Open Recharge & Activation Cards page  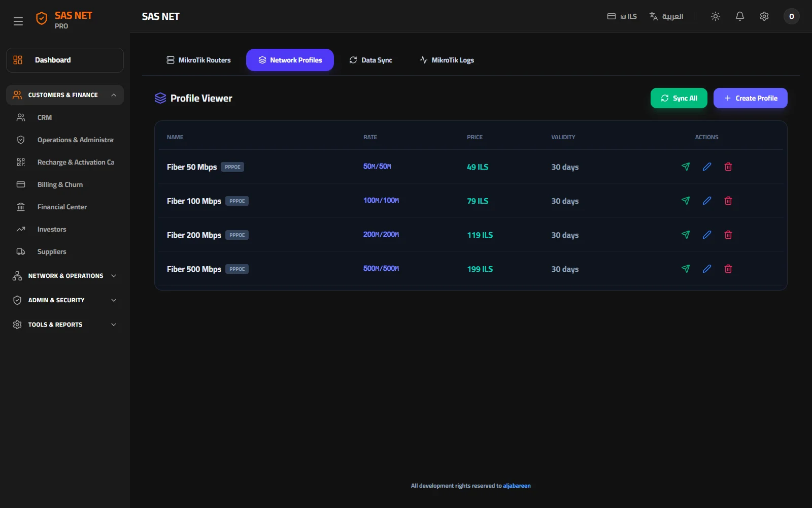65,162
